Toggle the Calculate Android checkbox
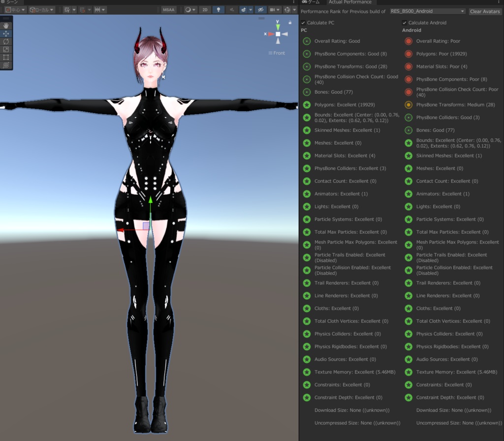Screen dimensions: 504x441 click(x=405, y=23)
